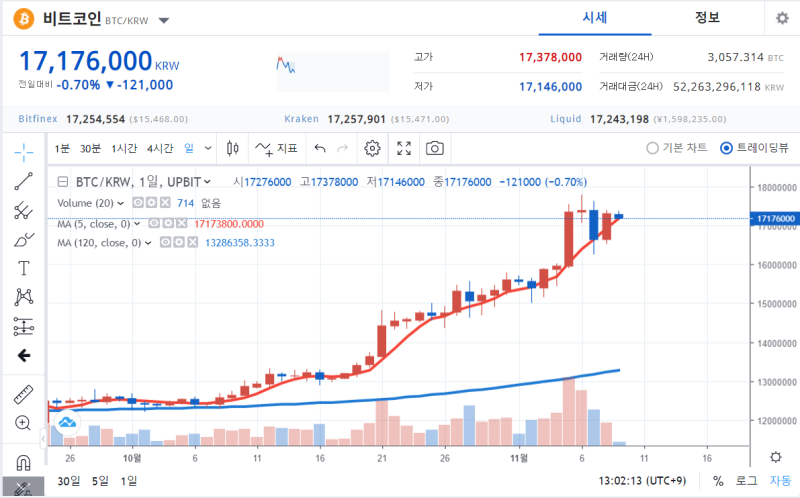Expand the MA (5, close, 0) options arrow

point(137,224)
